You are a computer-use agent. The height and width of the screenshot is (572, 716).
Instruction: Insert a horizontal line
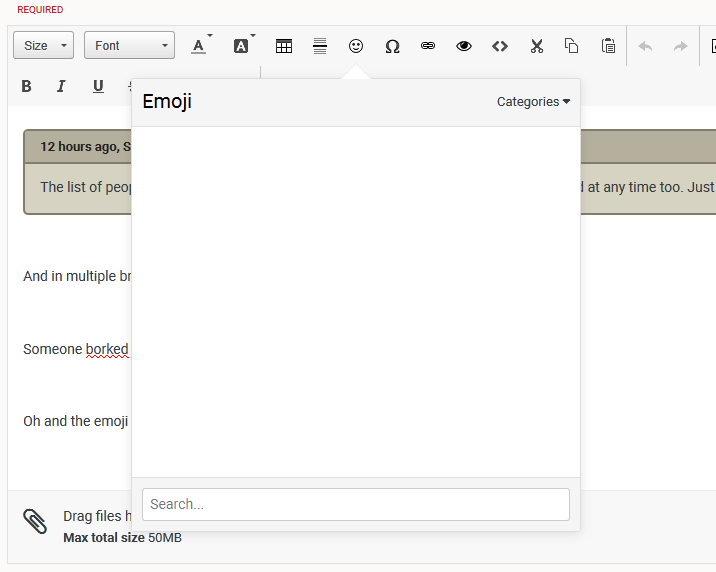[x=320, y=46]
